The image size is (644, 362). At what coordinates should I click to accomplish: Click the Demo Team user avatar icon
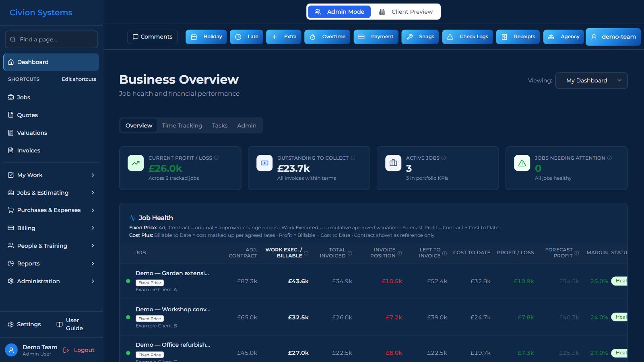click(x=11, y=350)
